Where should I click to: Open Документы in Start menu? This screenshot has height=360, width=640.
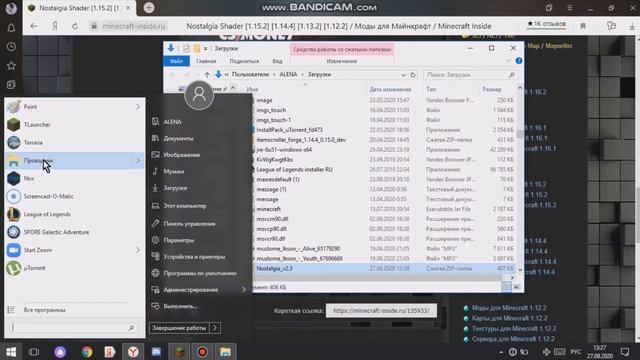pyautogui.click(x=178, y=138)
